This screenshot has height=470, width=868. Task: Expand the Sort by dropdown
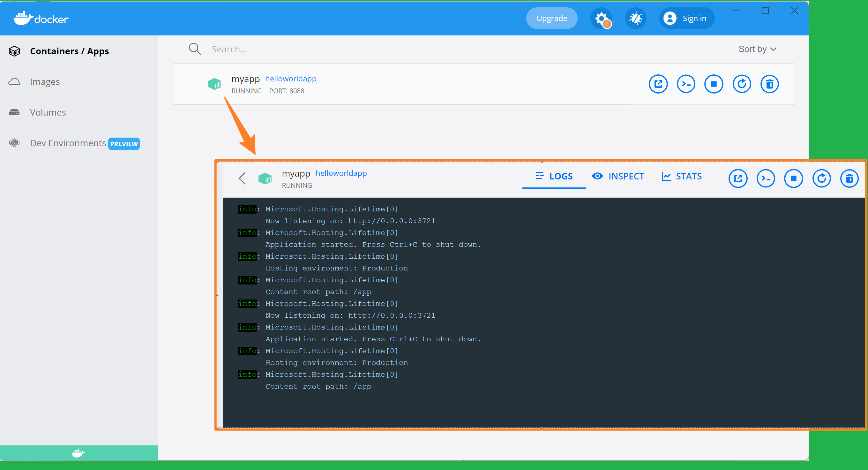pyautogui.click(x=757, y=49)
